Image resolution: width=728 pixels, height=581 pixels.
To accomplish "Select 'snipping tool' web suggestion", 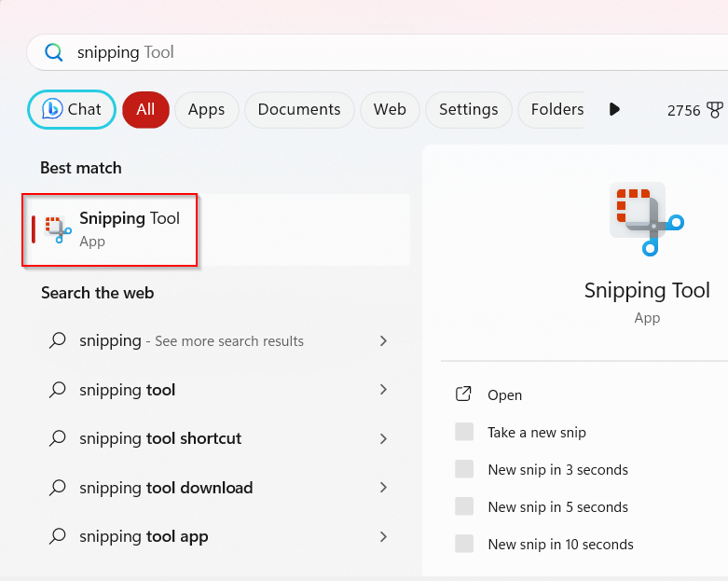I will pos(216,390).
